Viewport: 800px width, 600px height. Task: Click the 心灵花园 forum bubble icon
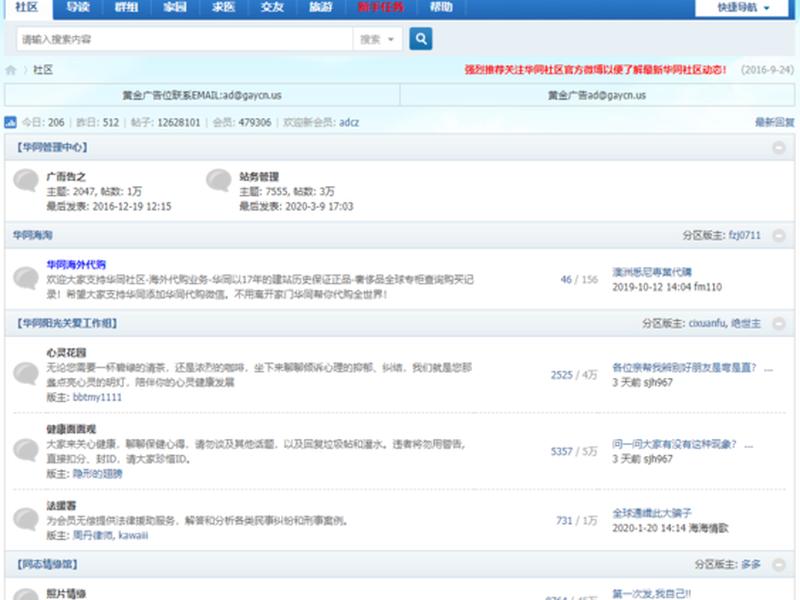[x=26, y=374]
